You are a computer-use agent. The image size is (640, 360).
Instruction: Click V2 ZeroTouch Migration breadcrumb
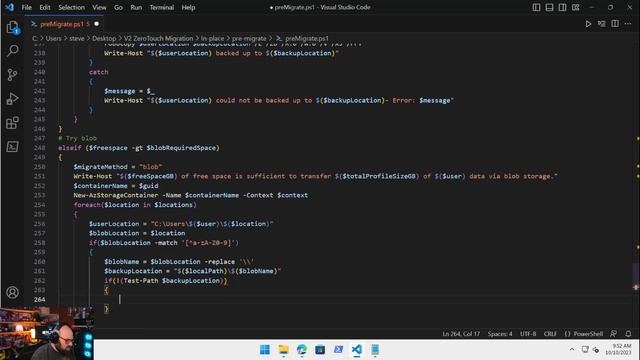158,38
